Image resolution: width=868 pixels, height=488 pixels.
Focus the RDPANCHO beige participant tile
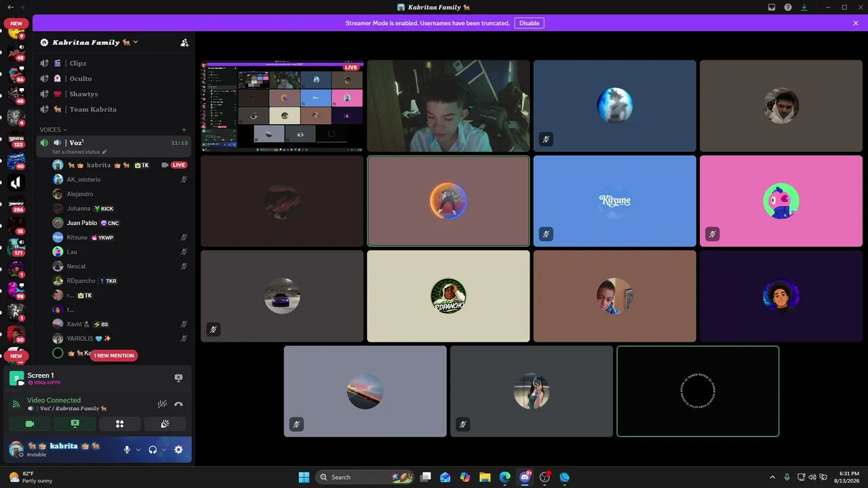(448, 296)
